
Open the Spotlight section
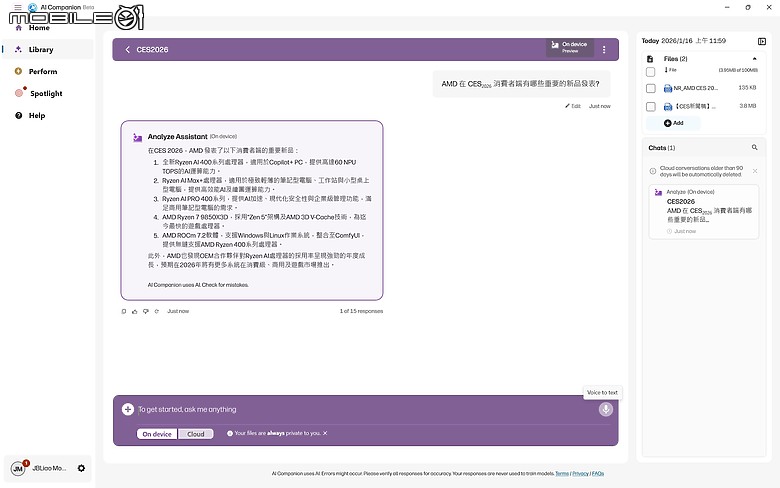point(48,93)
